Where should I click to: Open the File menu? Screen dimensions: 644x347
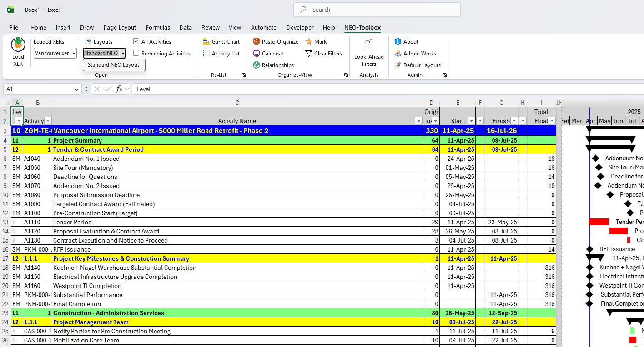14,27
